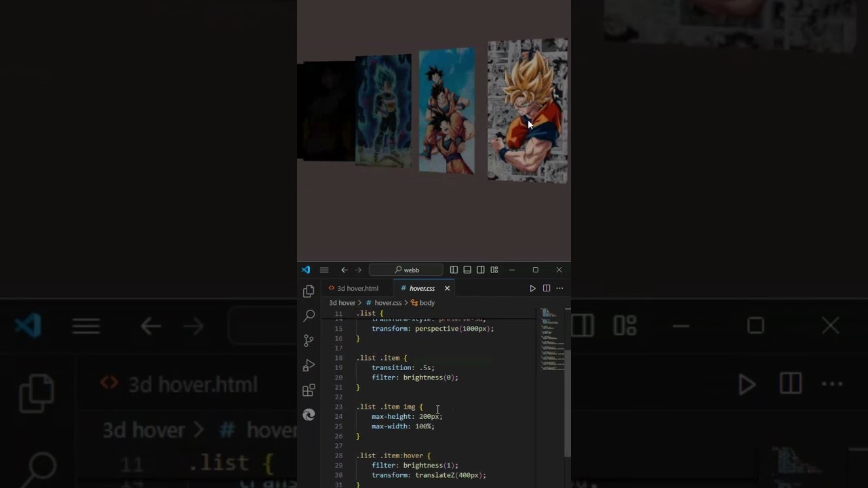Open the hamburger application menu
The height and width of the screenshot is (488, 868).
click(324, 270)
